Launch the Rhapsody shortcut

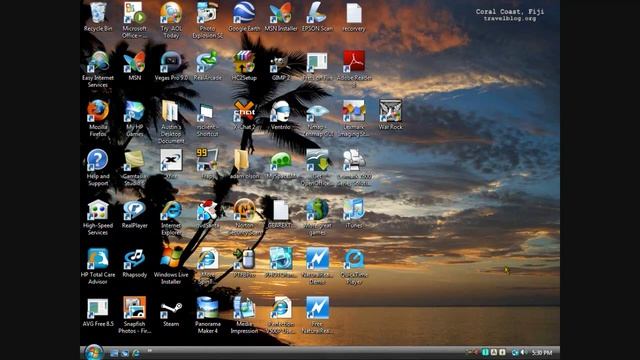point(134,263)
